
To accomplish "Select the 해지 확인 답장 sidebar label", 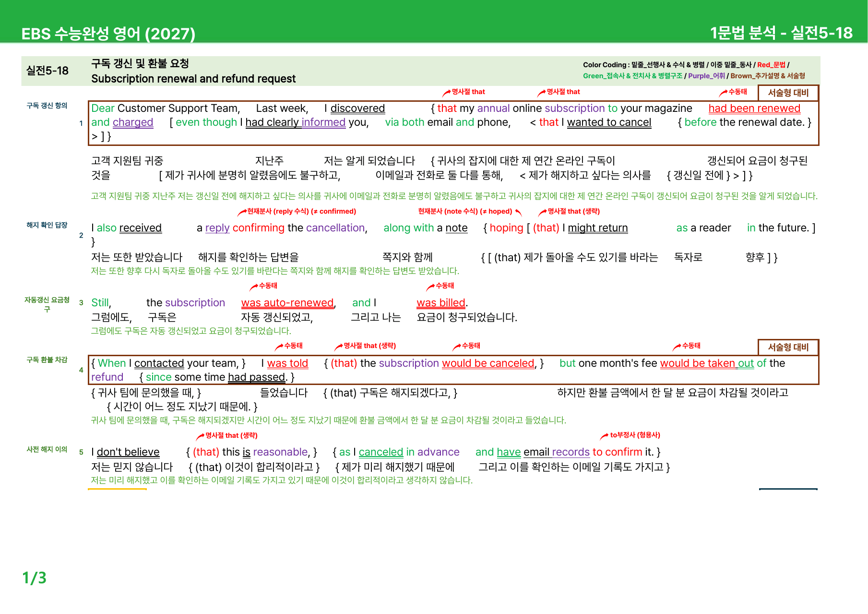I will [47, 225].
